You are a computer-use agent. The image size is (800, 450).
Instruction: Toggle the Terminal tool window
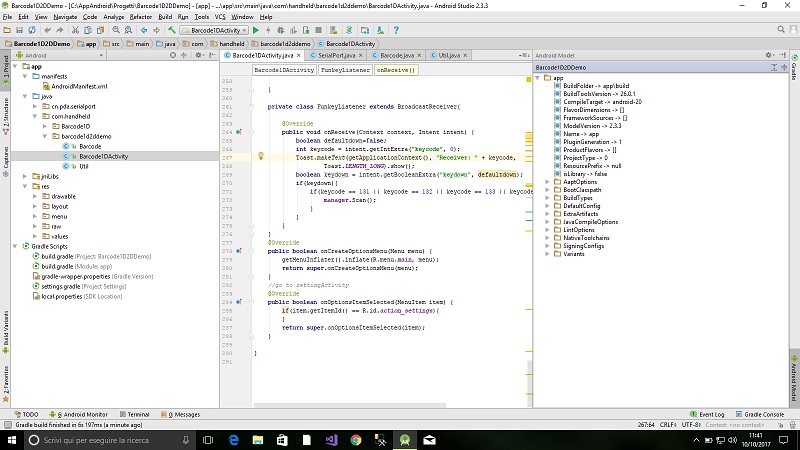[x=134, y=414]
